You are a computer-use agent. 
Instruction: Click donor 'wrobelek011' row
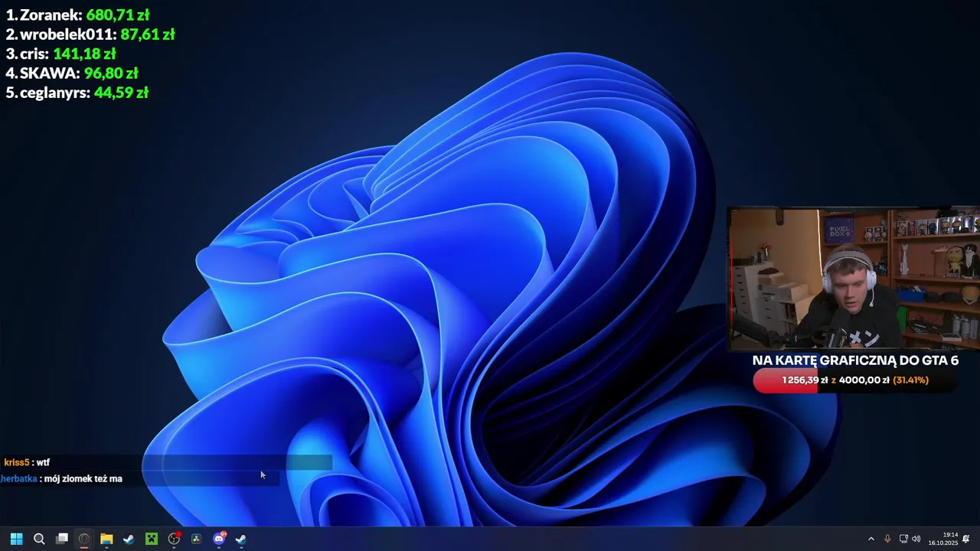[x=90, y=34]
